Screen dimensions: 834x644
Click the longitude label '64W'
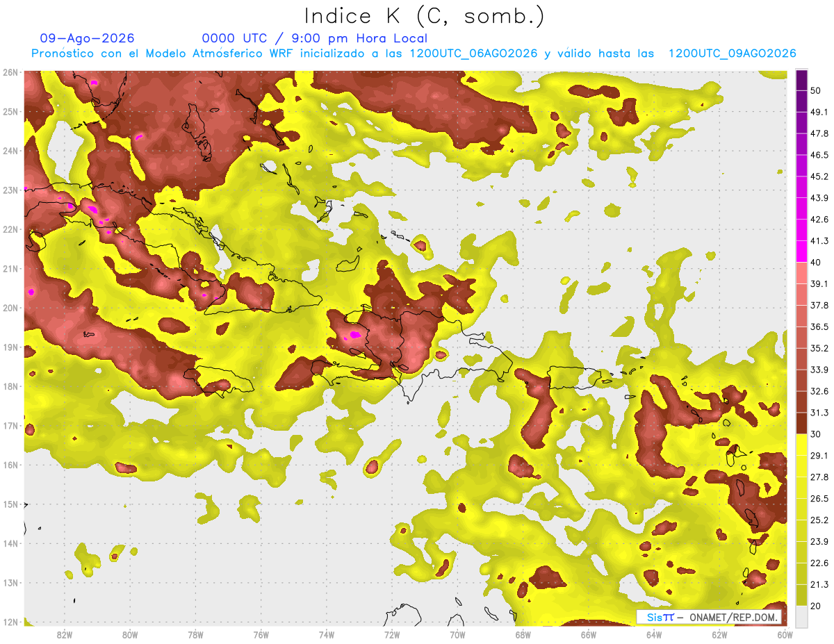click(x=653, y=634)
